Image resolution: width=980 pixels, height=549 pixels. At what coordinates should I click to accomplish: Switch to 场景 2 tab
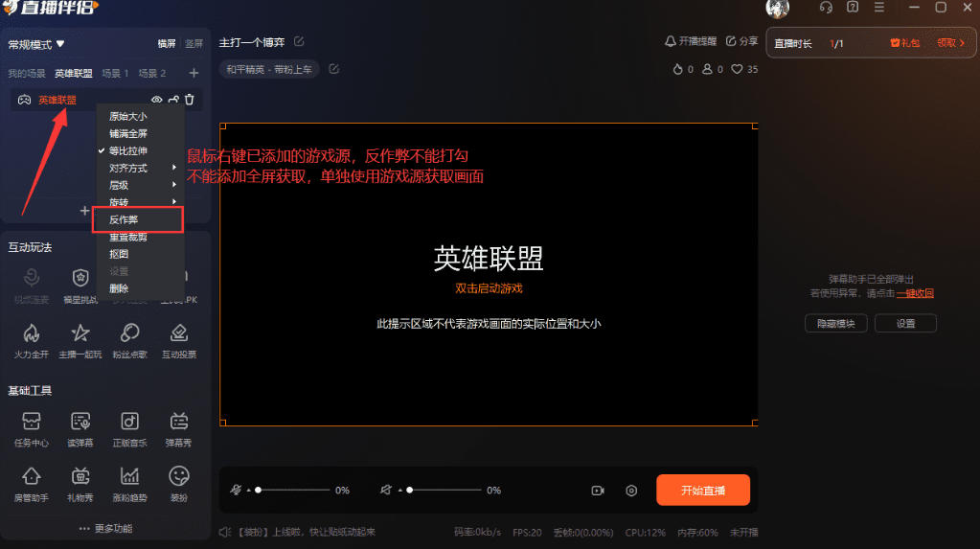152,73
